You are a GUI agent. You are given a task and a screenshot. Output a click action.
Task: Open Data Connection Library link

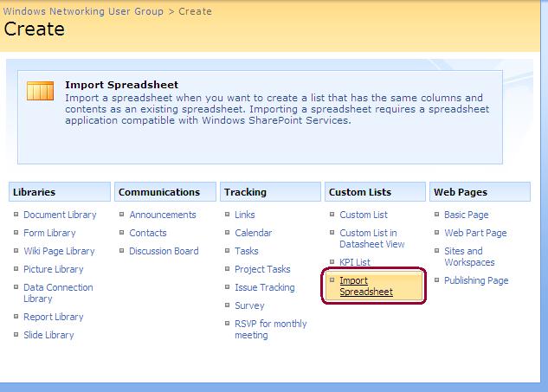click(x=58, y=293)
